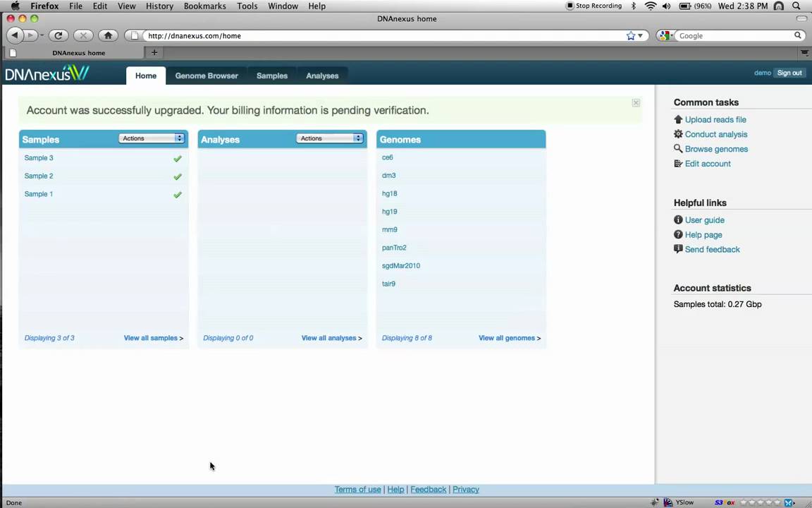The width and height of the screenshot is (812, 508).
Task: Open Sample 2 in Samples list
Action: tap(39, 176)
